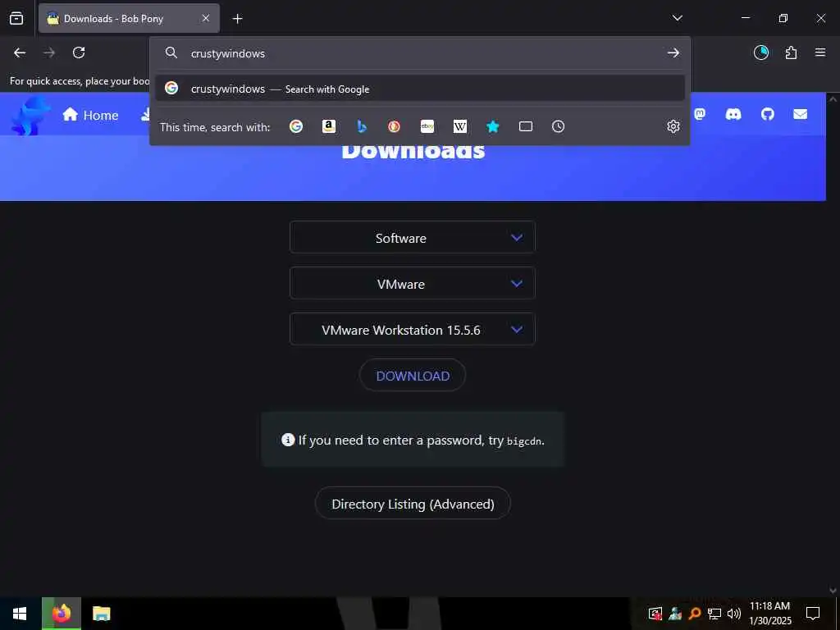
Task: Select crustywindows Search with Google suggestion
Action: (420, 89)
